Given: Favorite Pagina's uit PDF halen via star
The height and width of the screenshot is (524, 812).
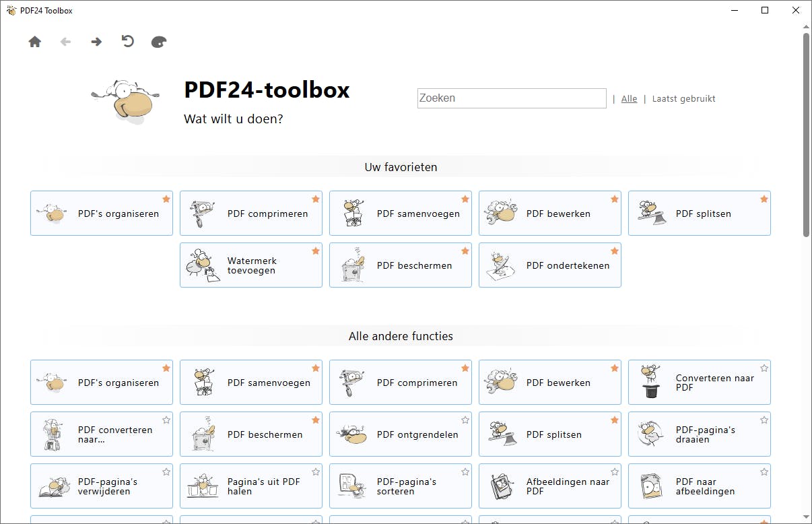Looking at the screenshot, I should [x=316, y=471].
